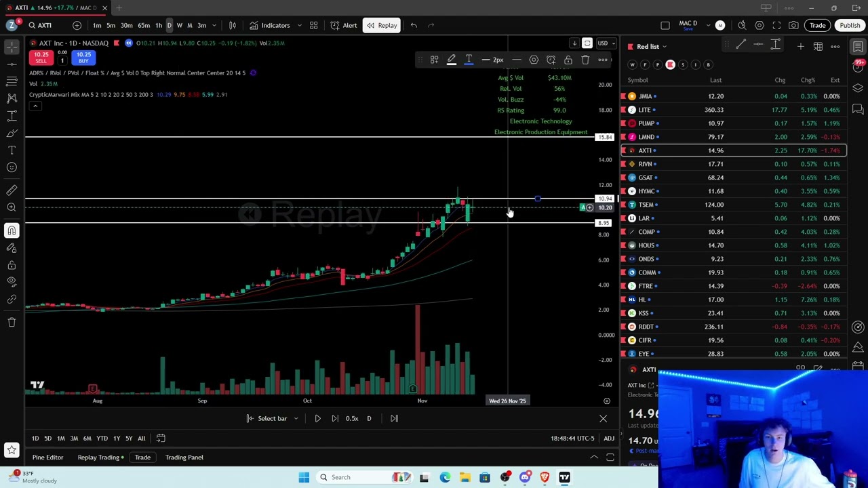The width and height of the screenshot is (868, 488).
Task: Click the SELL 10.25 button
Action: tap(41, 57)
